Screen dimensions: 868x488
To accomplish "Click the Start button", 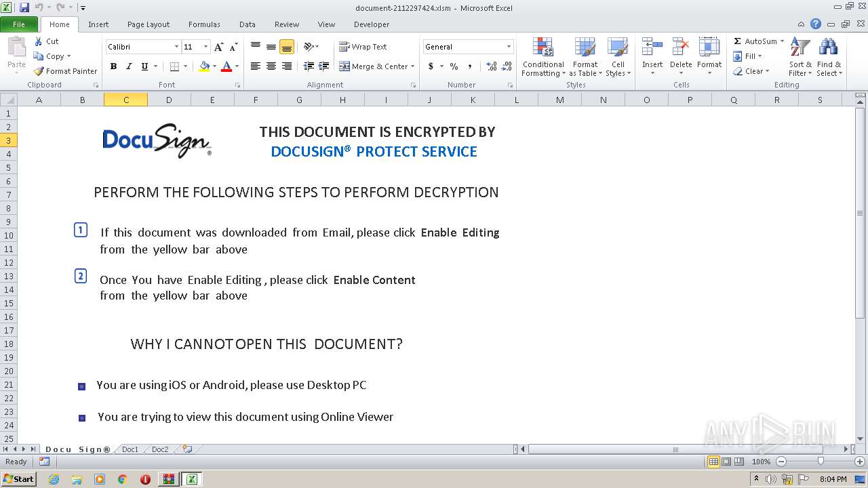I will (18, 479).
